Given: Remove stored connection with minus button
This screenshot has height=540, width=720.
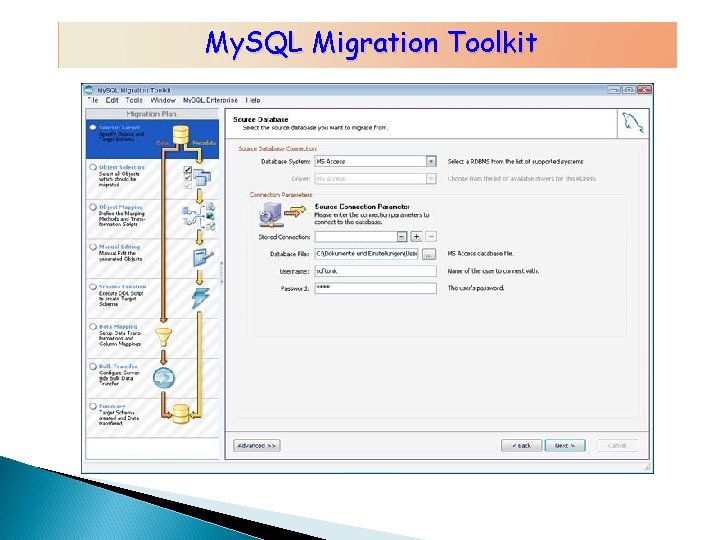Looking at the screenshot, I should click(x=431, y=236).
